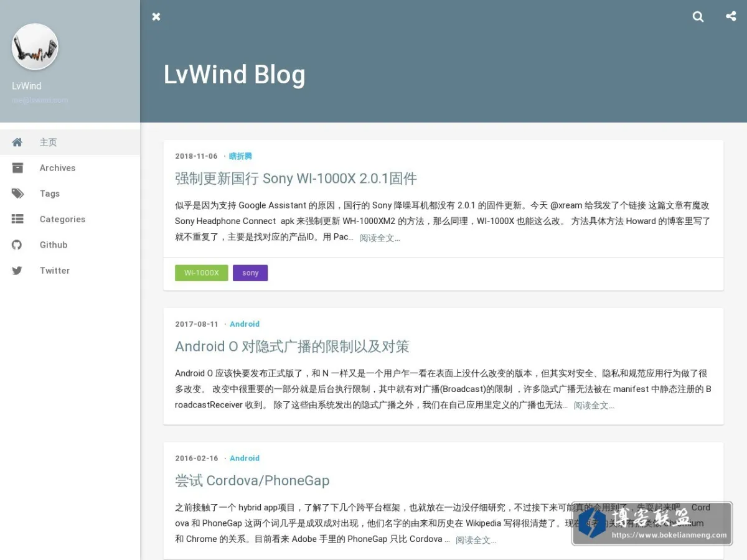
Task: Click the Tags icon in sidebar
Action: tap(17, 194)
